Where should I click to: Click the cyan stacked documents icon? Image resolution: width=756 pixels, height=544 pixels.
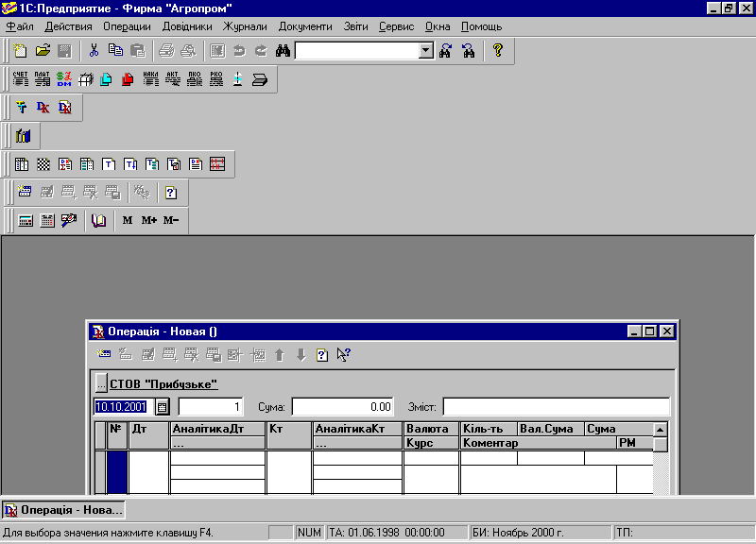tap(106, 79)
